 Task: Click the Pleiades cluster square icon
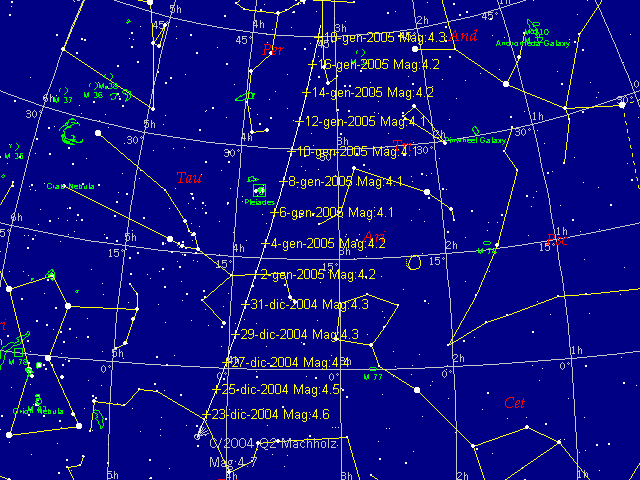[259, 189]
